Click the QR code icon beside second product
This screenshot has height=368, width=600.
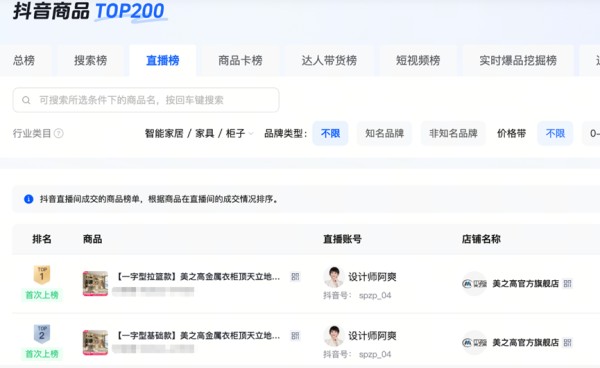[295, 335]
